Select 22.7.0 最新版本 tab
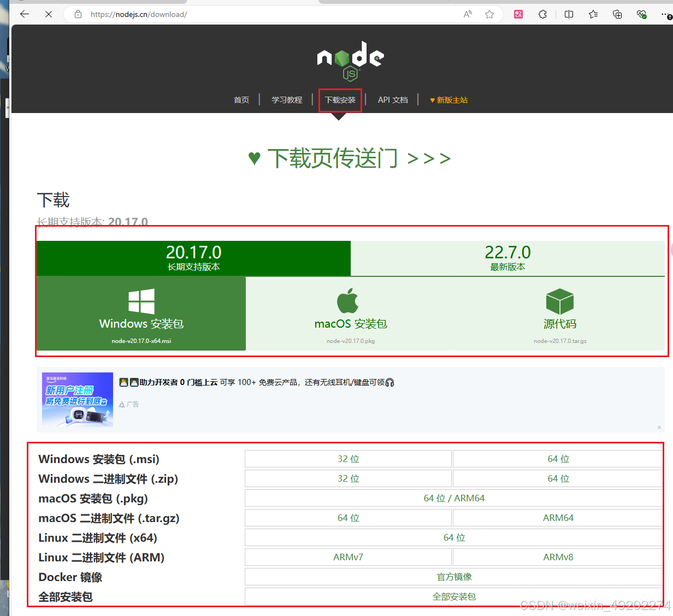 pos(507,258)
